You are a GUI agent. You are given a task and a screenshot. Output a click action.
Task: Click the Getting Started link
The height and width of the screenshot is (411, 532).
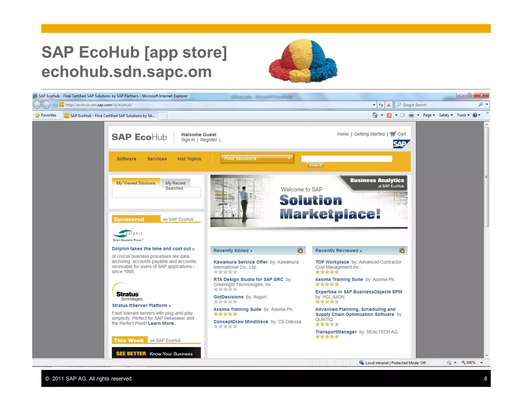369,134
